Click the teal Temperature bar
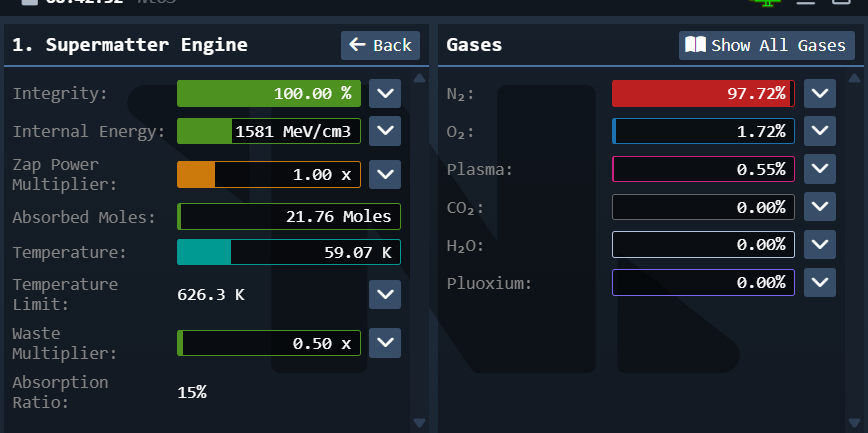 coord(288,252)
